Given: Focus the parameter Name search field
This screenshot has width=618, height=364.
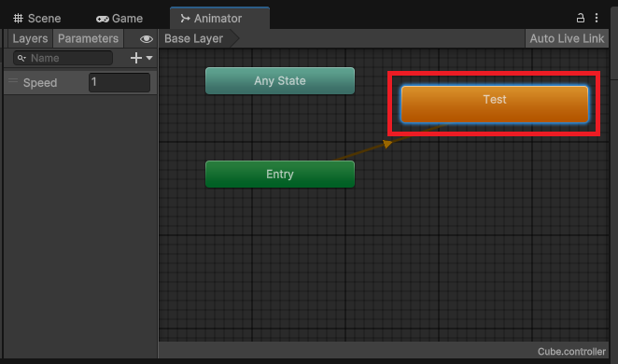Looking at the screenshot, I should click(x=63, y=58).
